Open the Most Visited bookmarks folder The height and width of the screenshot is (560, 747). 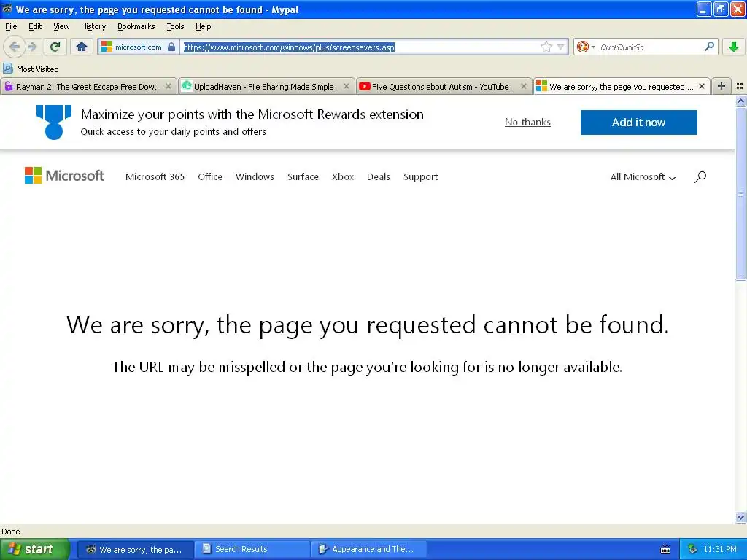[31, 69]
